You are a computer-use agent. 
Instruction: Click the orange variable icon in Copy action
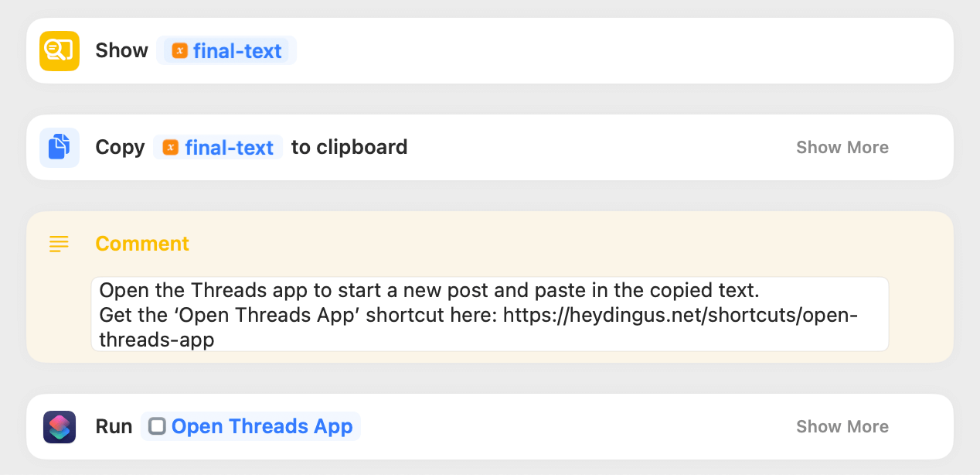coord(171,148)
